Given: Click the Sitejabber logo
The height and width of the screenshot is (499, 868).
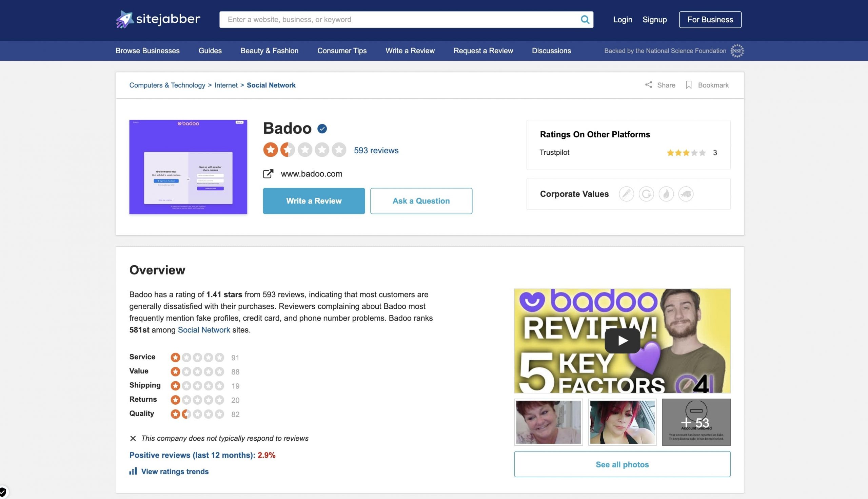Looking at the screenshot, I should tap(158, 20).
